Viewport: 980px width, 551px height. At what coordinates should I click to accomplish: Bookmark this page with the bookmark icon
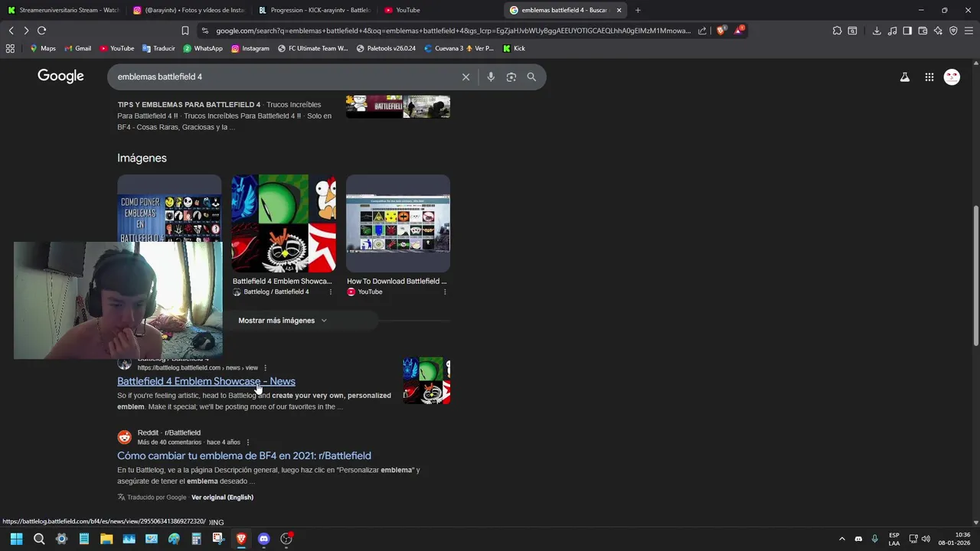[x=185, y=31]
